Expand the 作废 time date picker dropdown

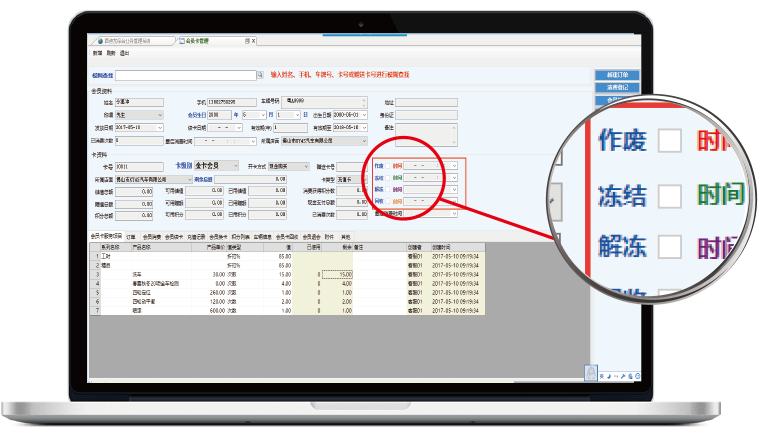point(455,166)
